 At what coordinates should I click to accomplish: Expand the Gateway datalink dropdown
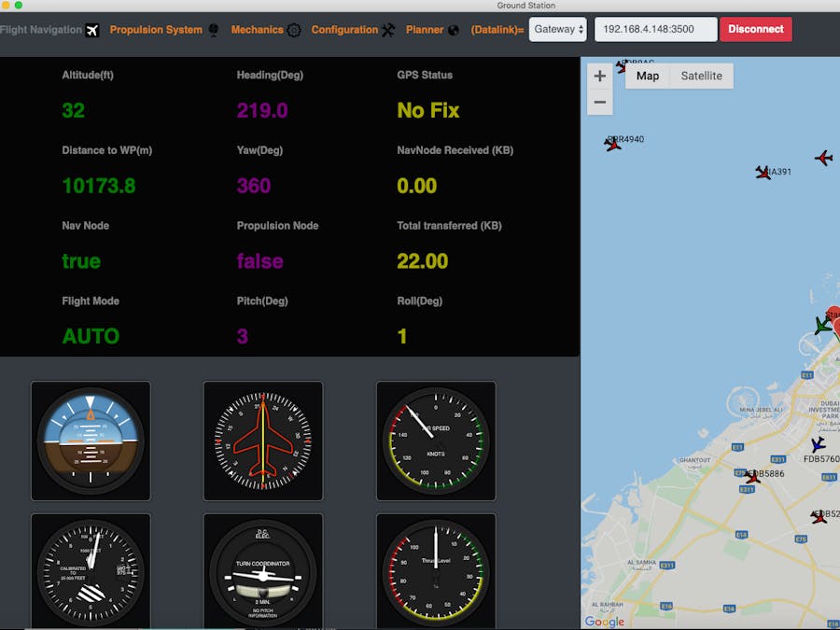tap(558, 29)
